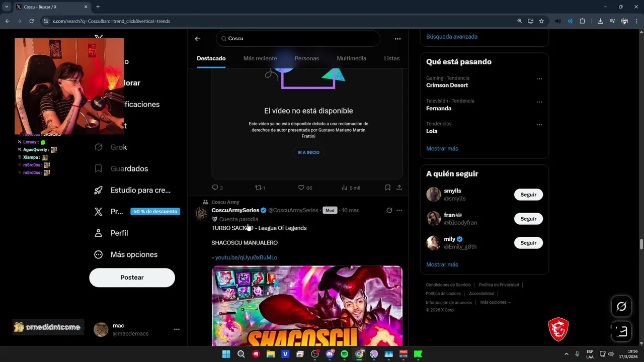Open options for the Crimson Desert trend
Viewport: 644px width, 362px height.
(x=539, y=79)
